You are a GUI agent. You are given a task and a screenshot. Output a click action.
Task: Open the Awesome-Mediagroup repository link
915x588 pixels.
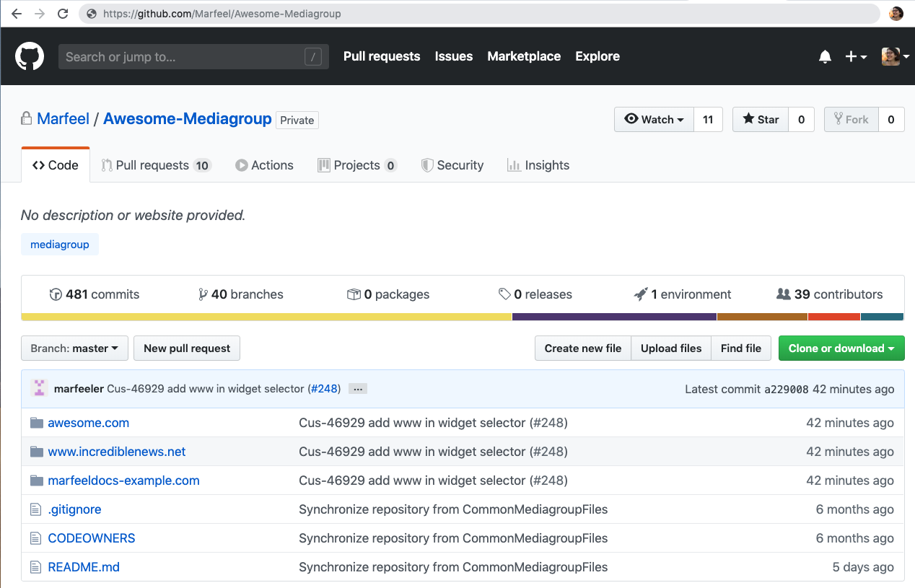click(x=188, y=119)
